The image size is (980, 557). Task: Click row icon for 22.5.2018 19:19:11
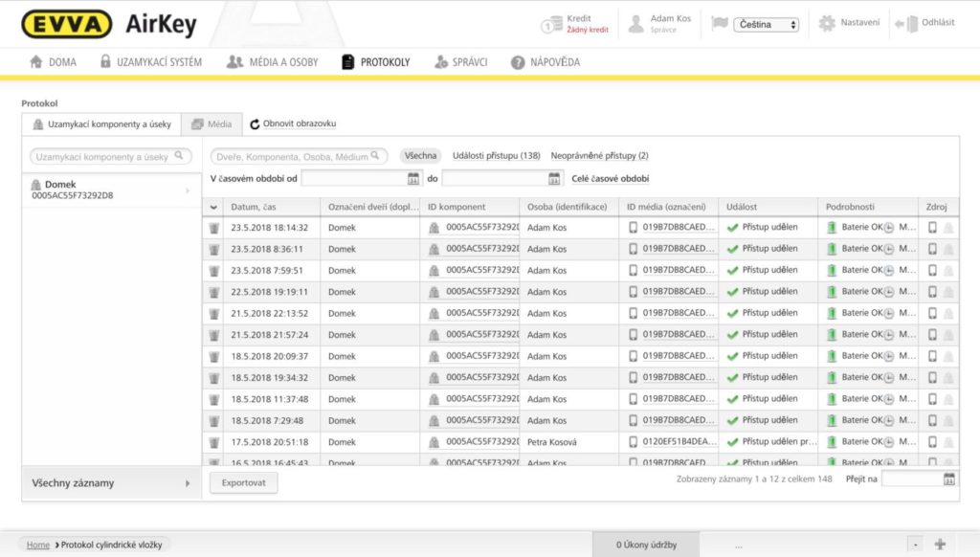(213, 293)
